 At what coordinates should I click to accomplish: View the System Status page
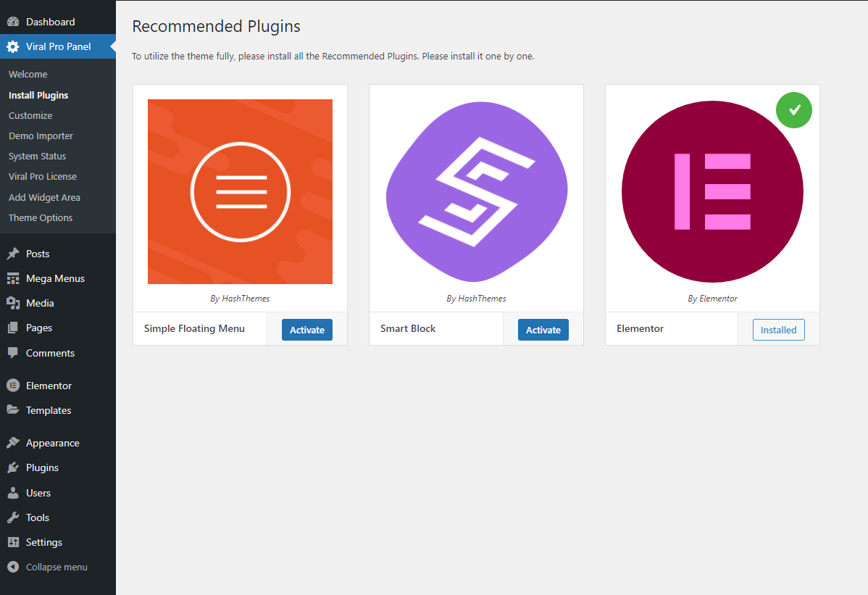click(37, 156)
